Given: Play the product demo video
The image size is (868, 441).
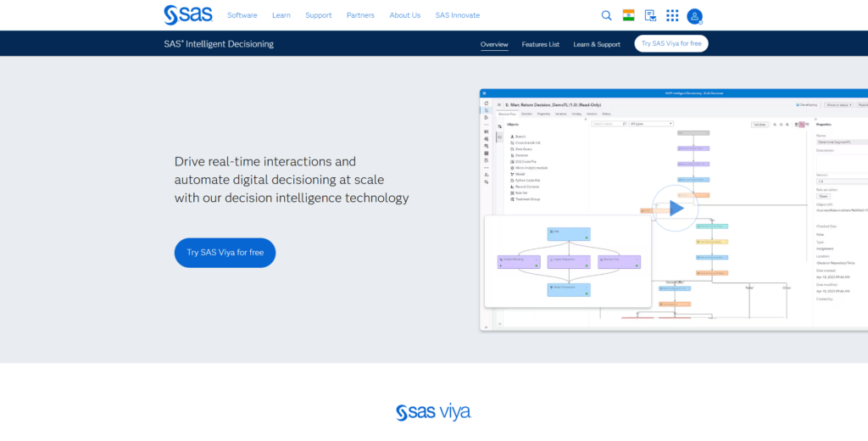Looking at the screenshot, I should pos(675,209).
